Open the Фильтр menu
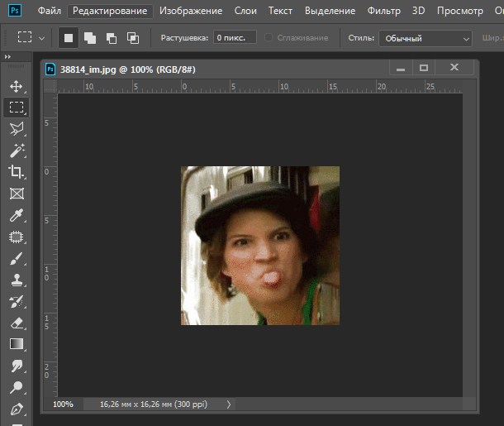The image size is (504, 426). pos(384,11)
